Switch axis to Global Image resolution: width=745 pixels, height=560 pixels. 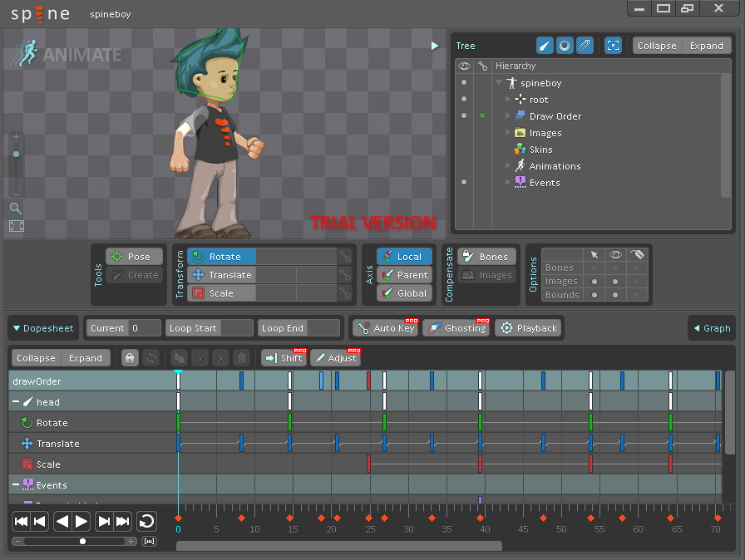pos(404,292)
